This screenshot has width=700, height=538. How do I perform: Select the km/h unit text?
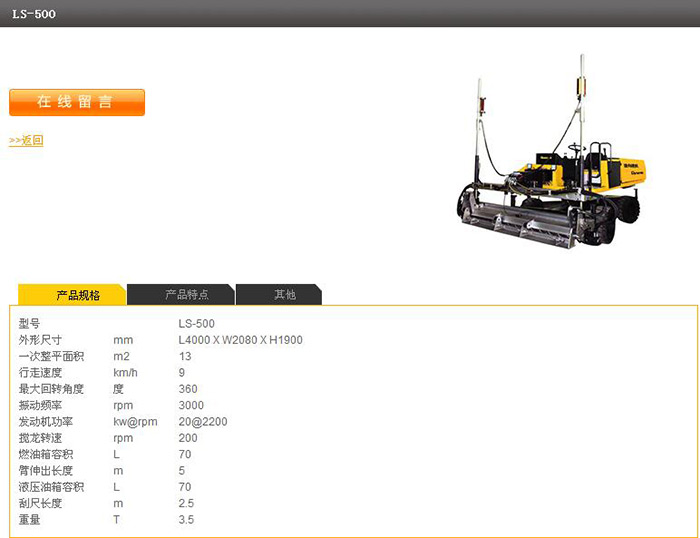(125, 373)
